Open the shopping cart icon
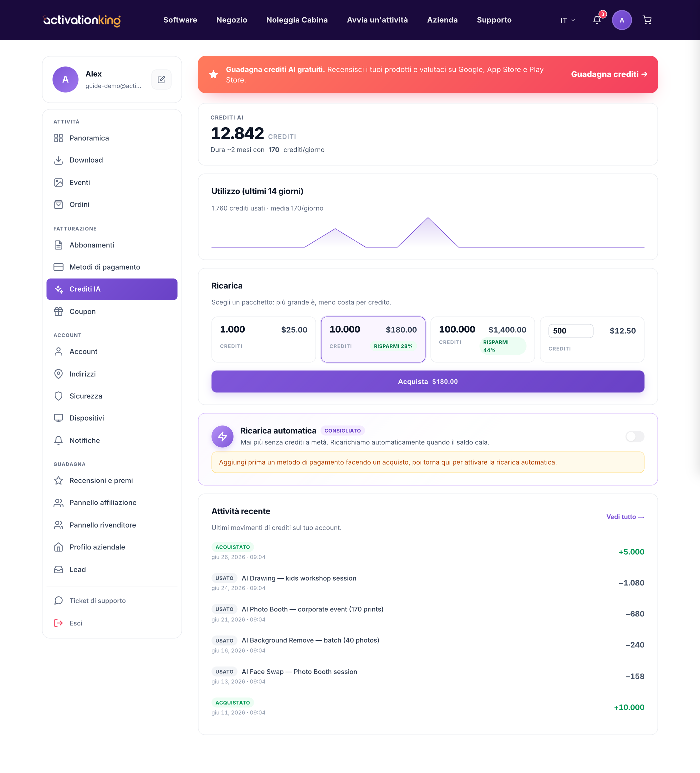 click(647, 20)
